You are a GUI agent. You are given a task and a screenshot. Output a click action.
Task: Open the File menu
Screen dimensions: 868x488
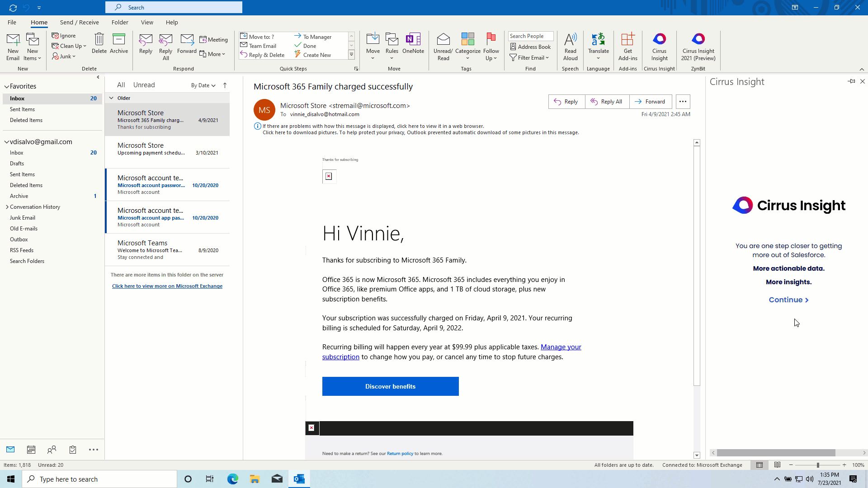pyautogui.click(x=12, y=22)
